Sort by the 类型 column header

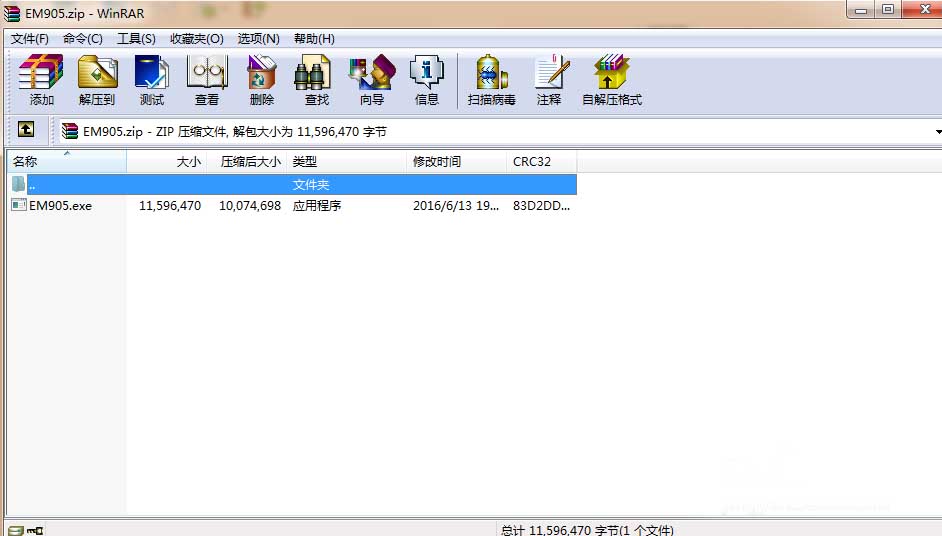tap(347, 161)
